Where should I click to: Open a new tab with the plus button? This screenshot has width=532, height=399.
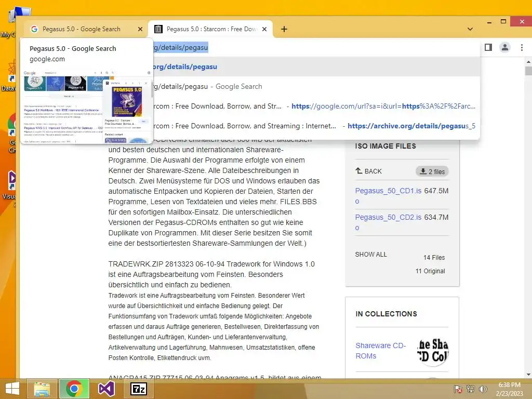point(284,29)
